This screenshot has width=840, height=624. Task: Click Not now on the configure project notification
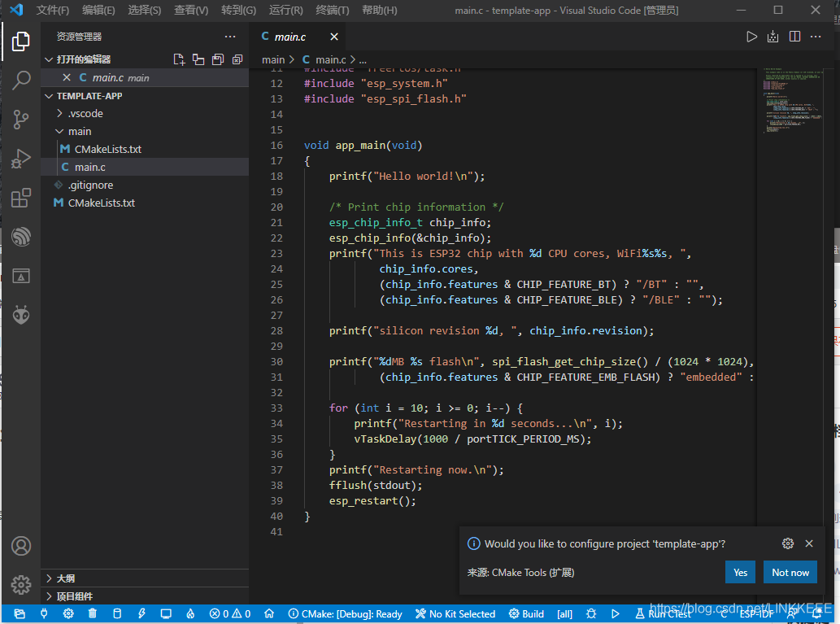pos(790,572)
